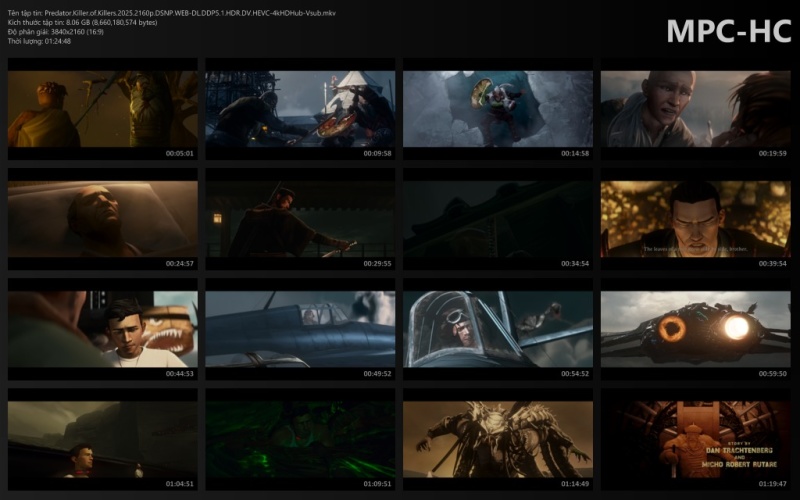Click the timestamp text 00:54:52
800x500 pixels.
[x=575, y=374]
